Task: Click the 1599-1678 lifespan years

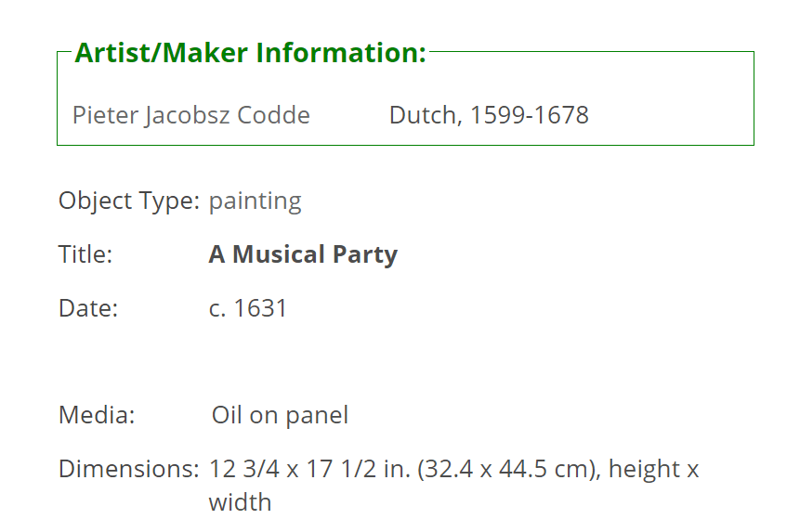Action: click(530, 115)
